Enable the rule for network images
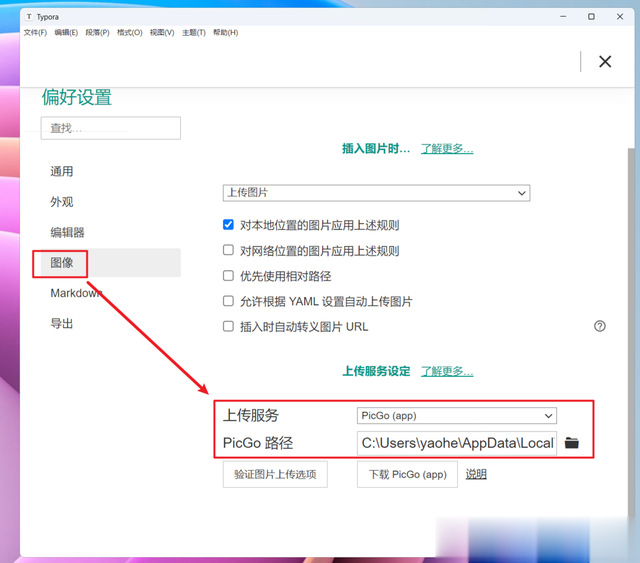The height and width of the screenshot is (563, 640). tap(228, 250)
